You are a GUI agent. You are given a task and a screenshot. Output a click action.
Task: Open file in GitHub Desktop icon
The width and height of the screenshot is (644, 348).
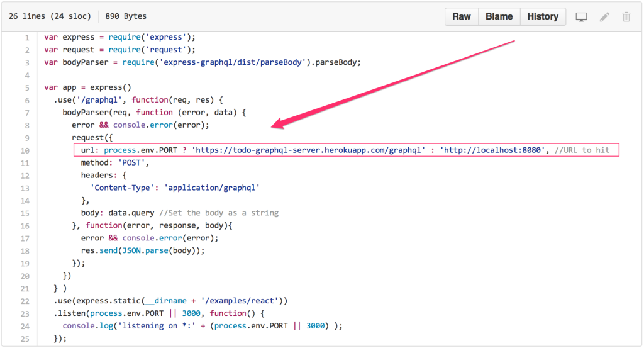point(582,17)
